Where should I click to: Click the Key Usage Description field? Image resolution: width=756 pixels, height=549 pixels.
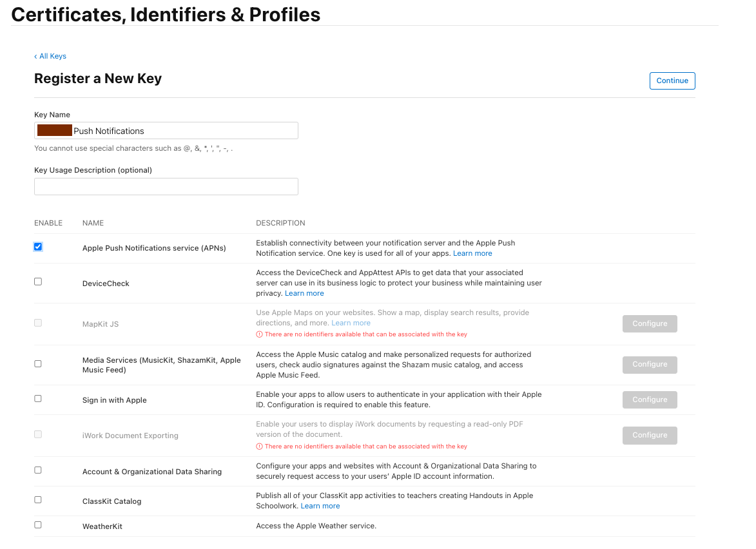point(166,187)
